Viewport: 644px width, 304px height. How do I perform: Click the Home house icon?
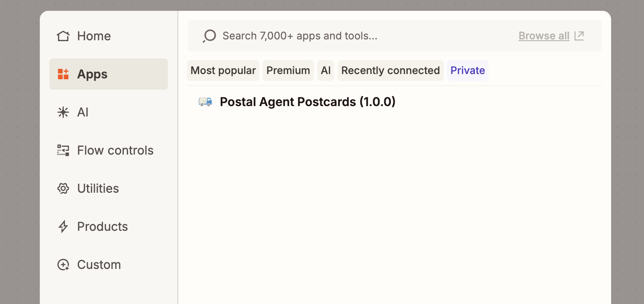63,36
